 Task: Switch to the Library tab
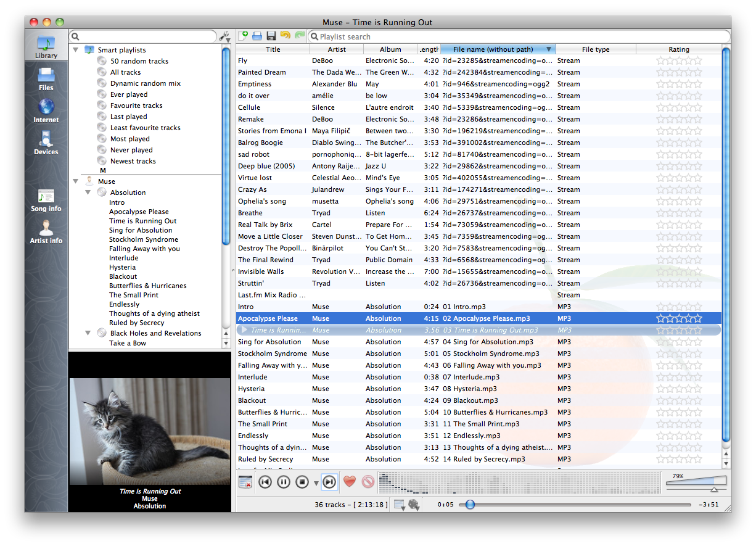[46, 46]
